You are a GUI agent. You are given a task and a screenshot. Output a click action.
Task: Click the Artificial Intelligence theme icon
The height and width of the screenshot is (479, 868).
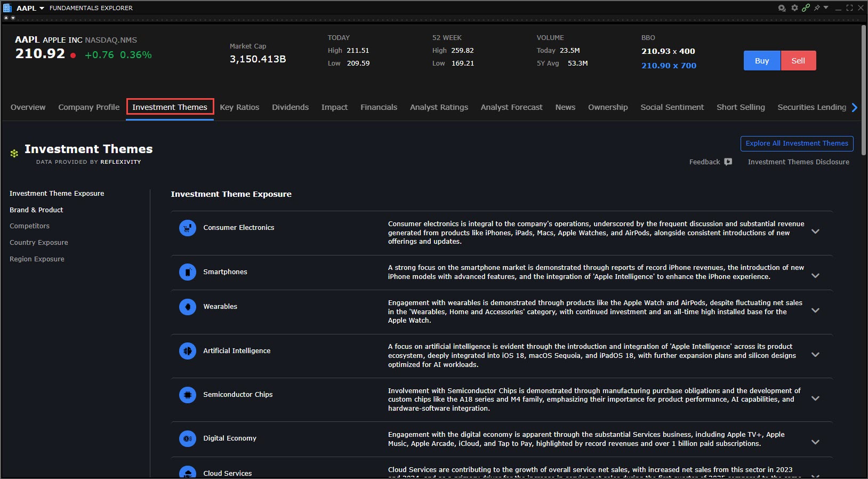pos(188,351)
